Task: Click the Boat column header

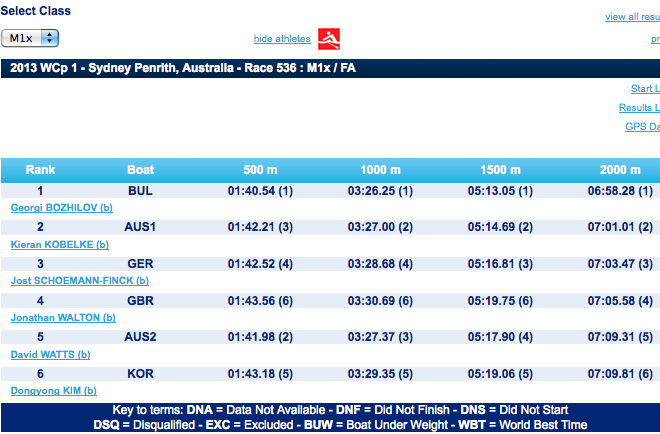Action: [x=140, y=170]
